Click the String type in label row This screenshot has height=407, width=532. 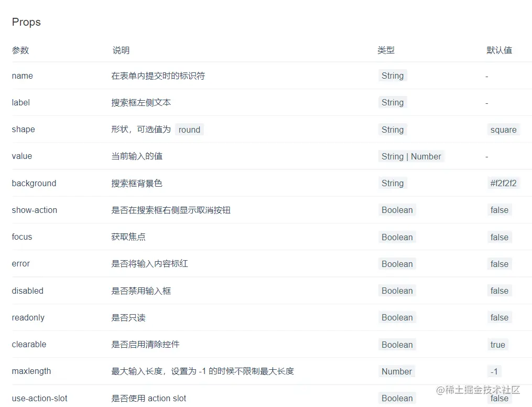[393, 102]
